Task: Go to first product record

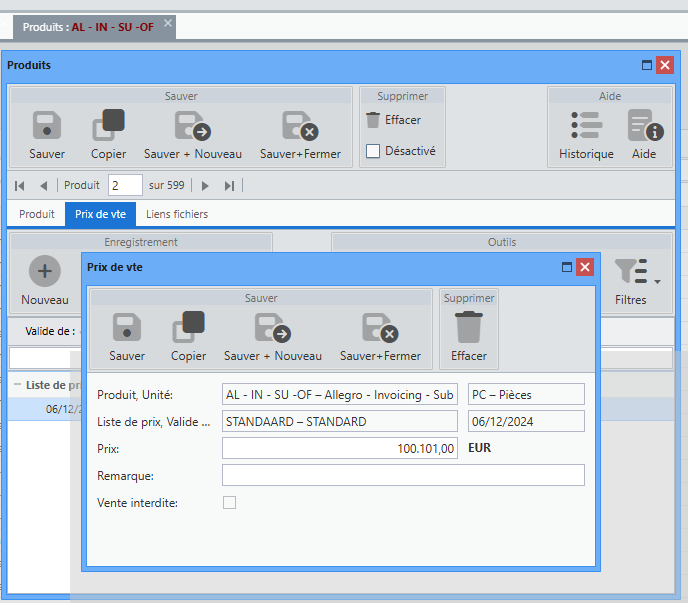Action: (20, 186)
